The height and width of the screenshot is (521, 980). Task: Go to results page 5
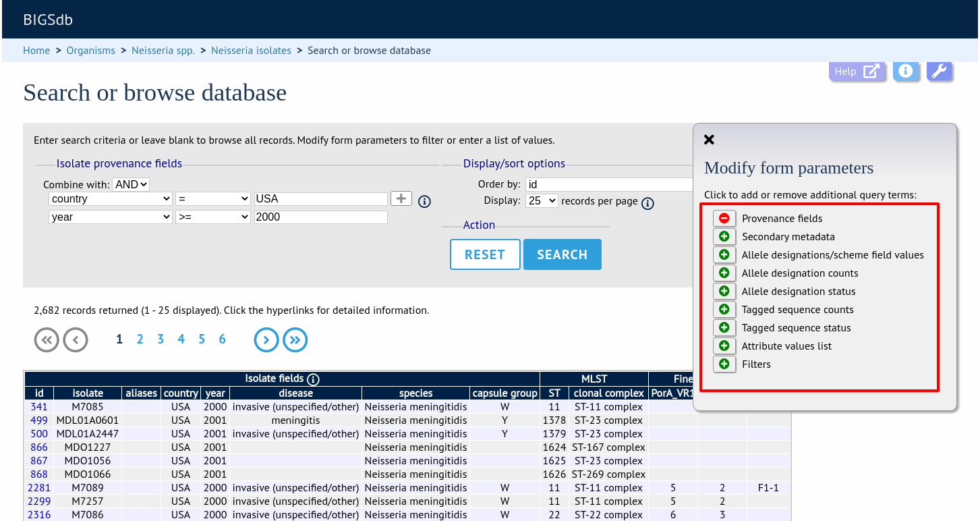202,339
